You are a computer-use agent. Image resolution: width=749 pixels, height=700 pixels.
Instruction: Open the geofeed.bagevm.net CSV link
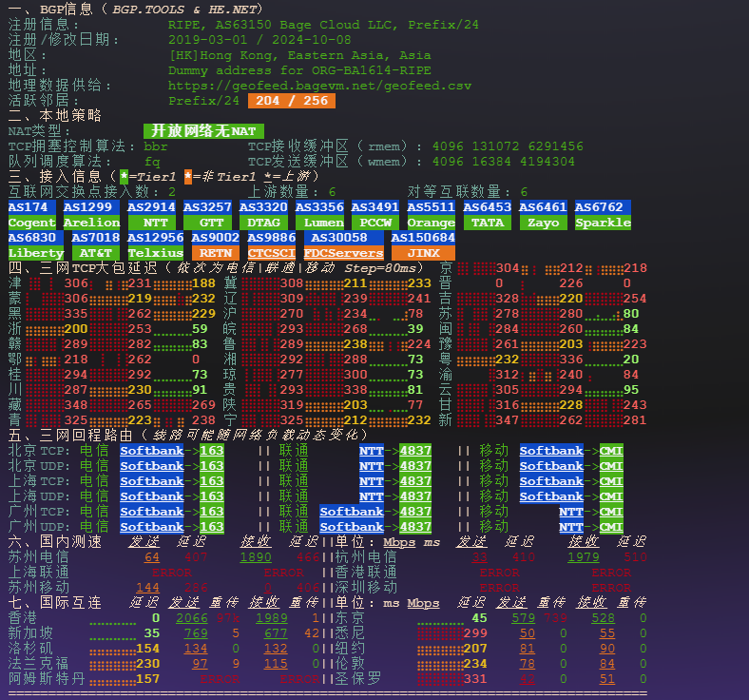(319, 86)
